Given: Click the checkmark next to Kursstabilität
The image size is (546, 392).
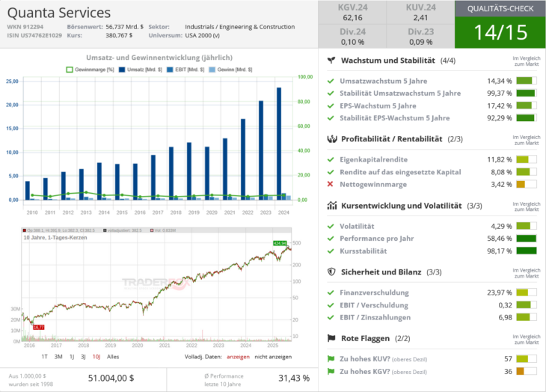Looking at the screenshot, I should pyautogui.click(x=331, y=251).
